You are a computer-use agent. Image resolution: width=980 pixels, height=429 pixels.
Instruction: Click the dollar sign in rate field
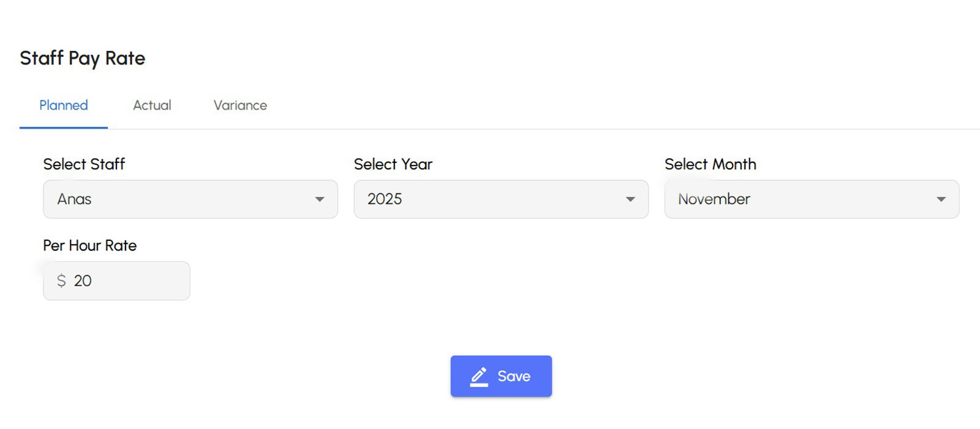point(61,281)
